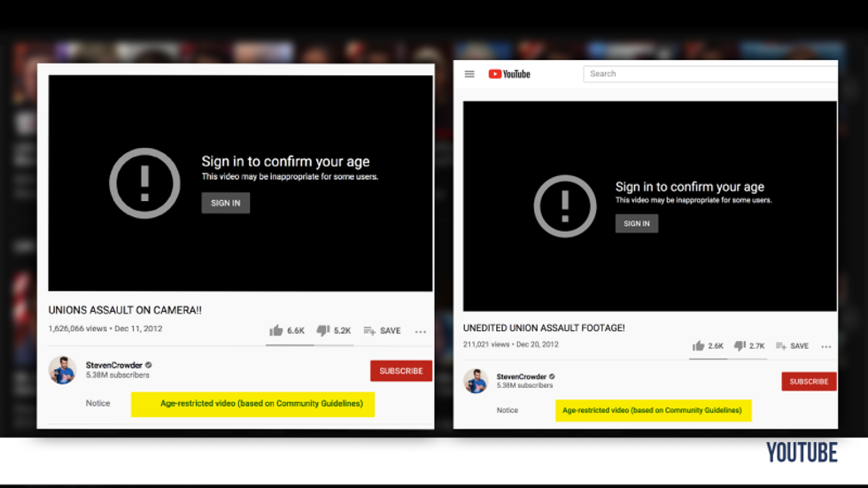The image size is (868, 488).
Task: Like the video with 2.6K thumbs up
Action: coord(708,345)
